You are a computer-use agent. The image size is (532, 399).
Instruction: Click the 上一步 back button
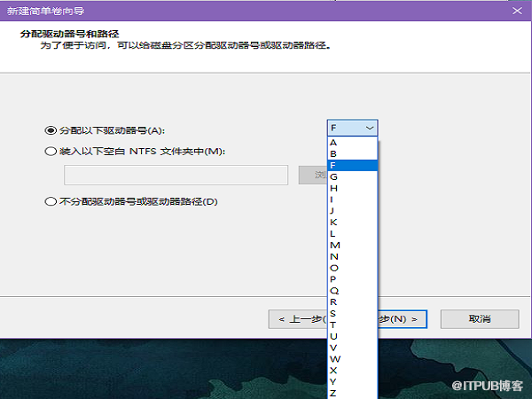(x=300, y=318)
